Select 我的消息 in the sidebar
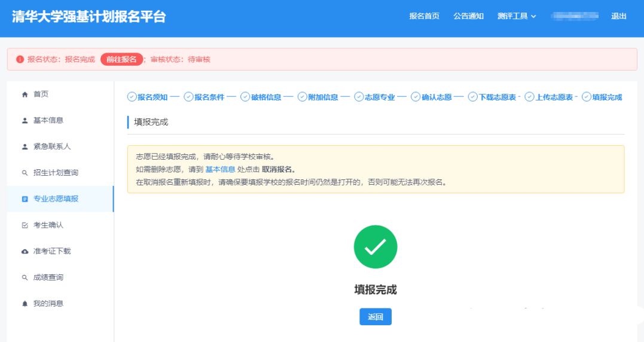Screen dimensions: 644x342 (60, 304)
